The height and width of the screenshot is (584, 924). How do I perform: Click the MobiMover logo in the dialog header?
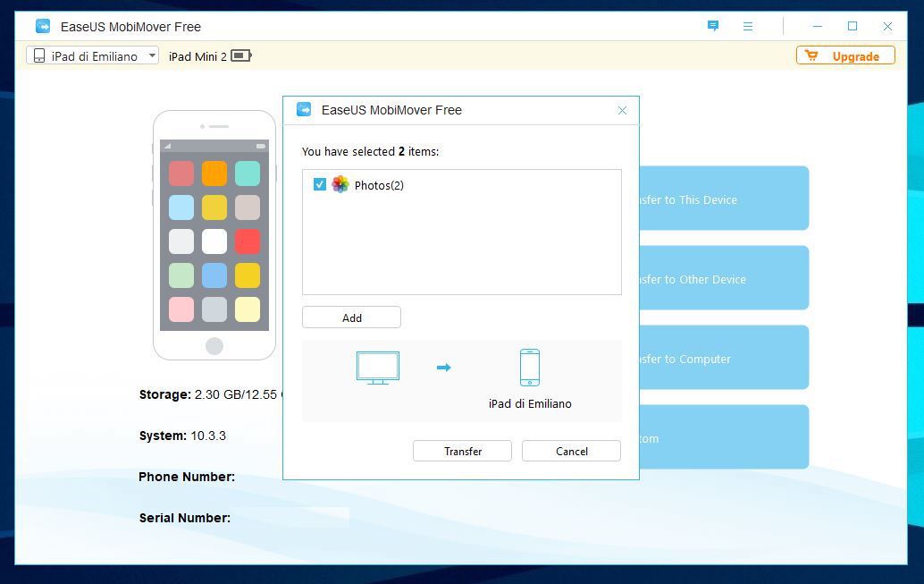(x=304, y=110)
